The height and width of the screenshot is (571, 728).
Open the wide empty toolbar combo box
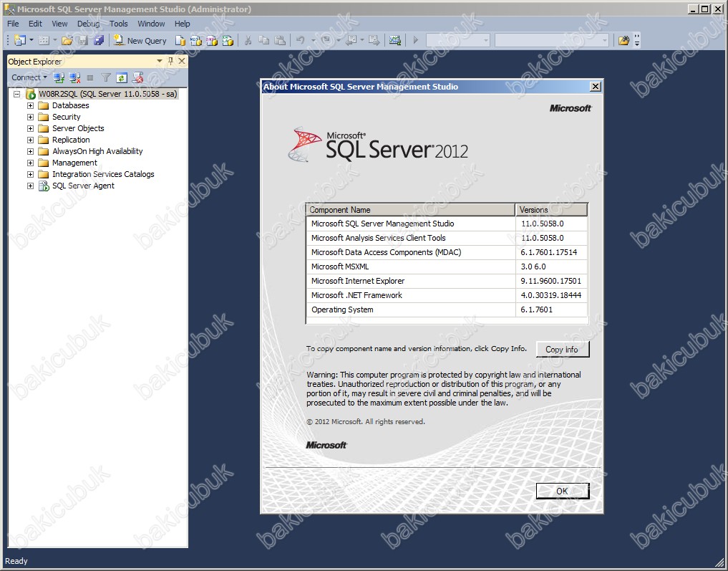[552, 40]
